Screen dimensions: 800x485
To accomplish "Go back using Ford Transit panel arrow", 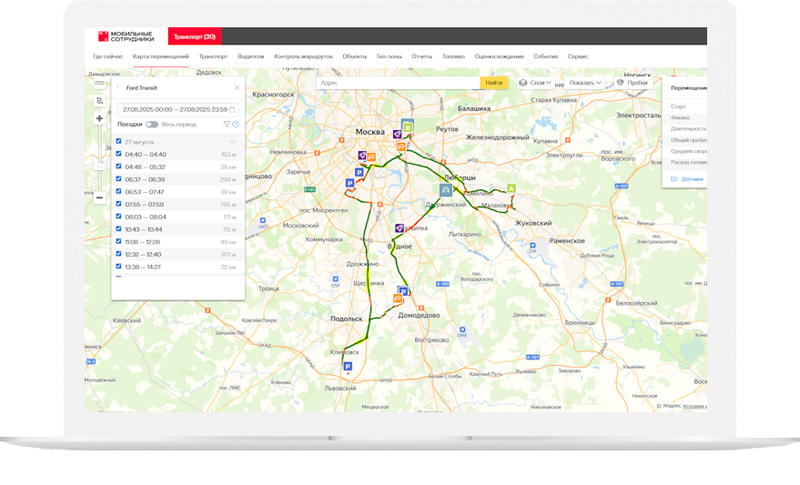I will [x=118, y=88].
